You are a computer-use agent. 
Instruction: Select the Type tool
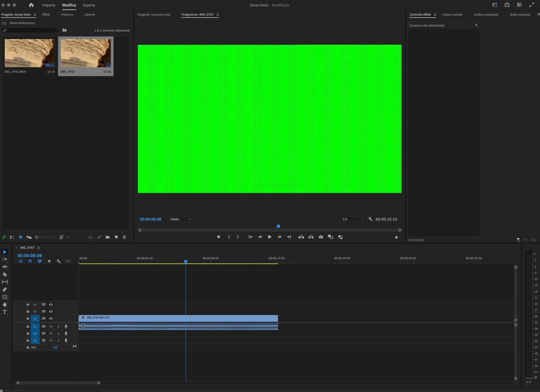coord(5,312)
